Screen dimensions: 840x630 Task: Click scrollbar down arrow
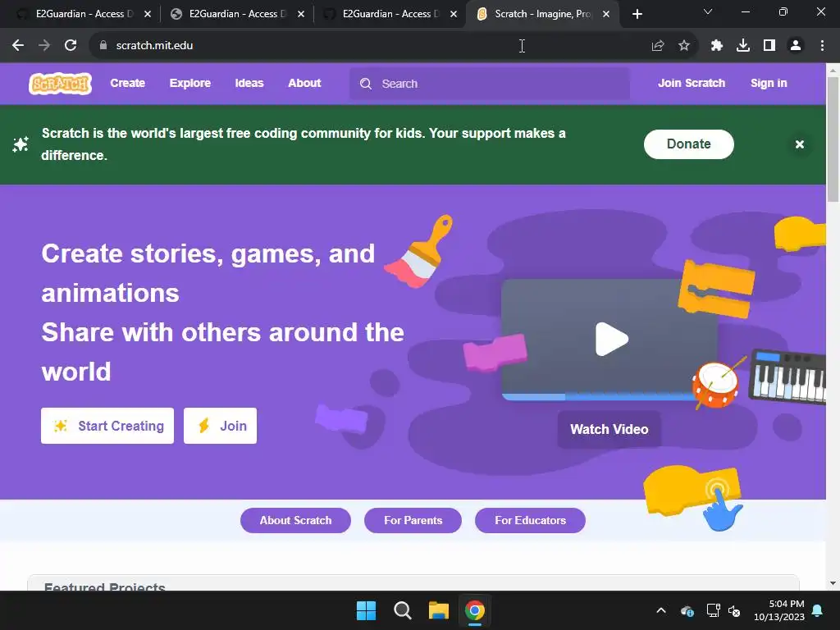pyautogui.click(x=833, y=583)
